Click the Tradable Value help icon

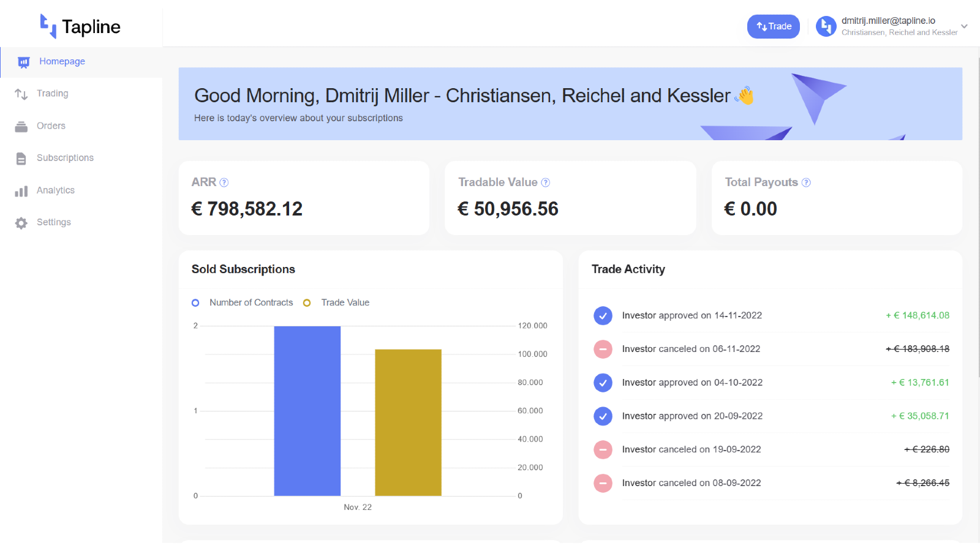click(546, 182)
